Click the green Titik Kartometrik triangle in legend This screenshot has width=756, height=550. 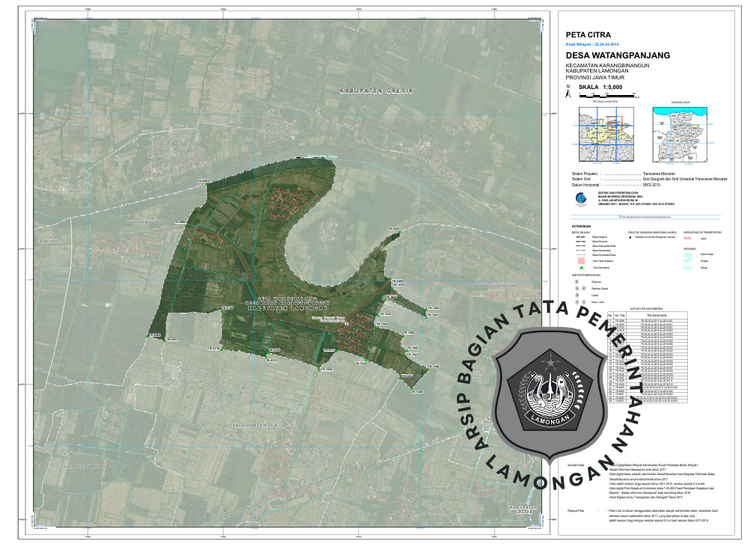coord(580,267)
